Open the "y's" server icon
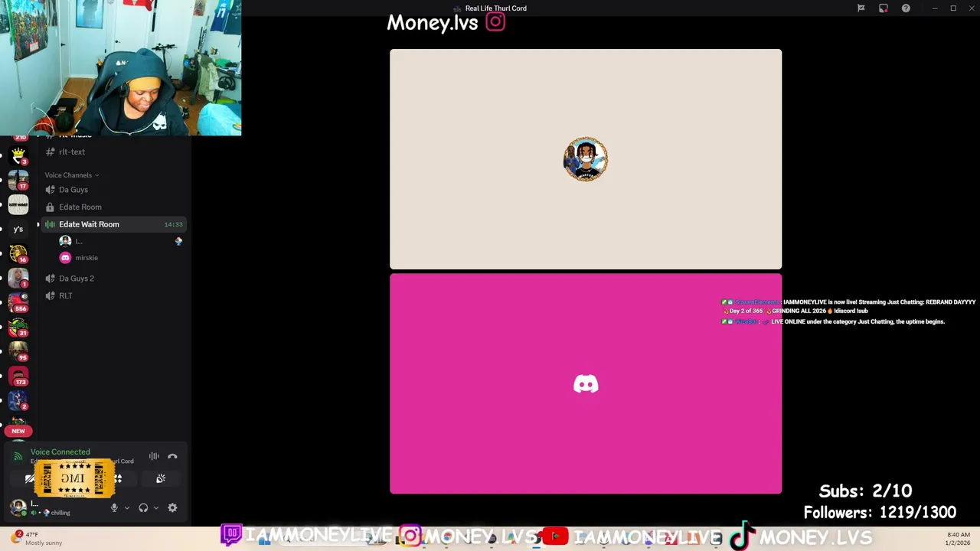 coord(18,229)
